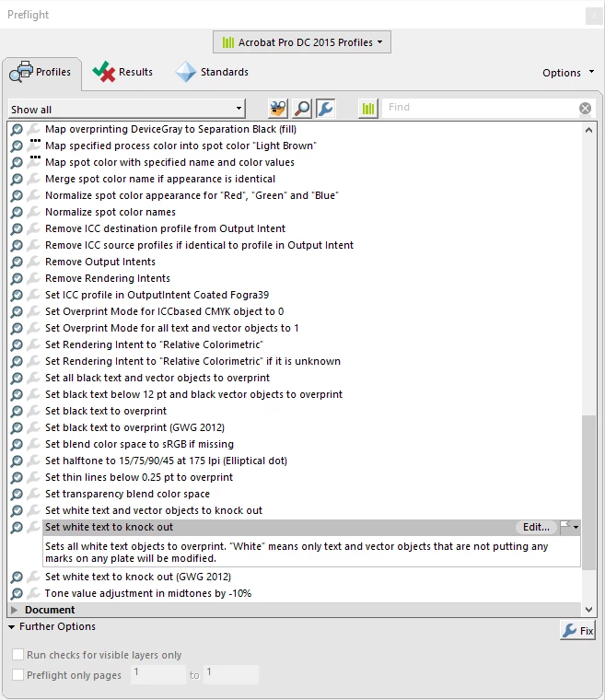Click the green library bars icon beside Find
The width and height of the screenshot is (605, 700).
[368, 109]
